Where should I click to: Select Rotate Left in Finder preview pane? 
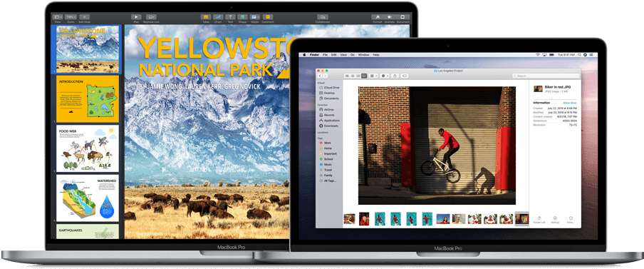pos(539,218)
